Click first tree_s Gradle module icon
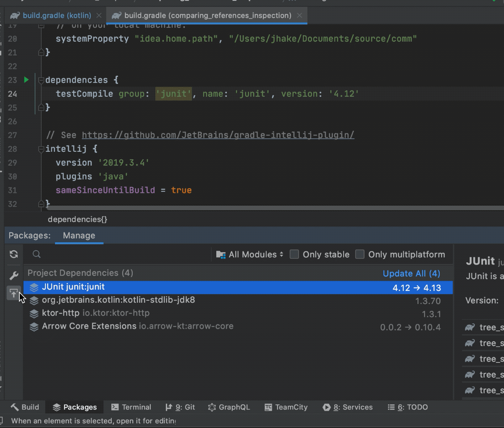The height and width of the screenshot is (428, 504). point(470,327)
